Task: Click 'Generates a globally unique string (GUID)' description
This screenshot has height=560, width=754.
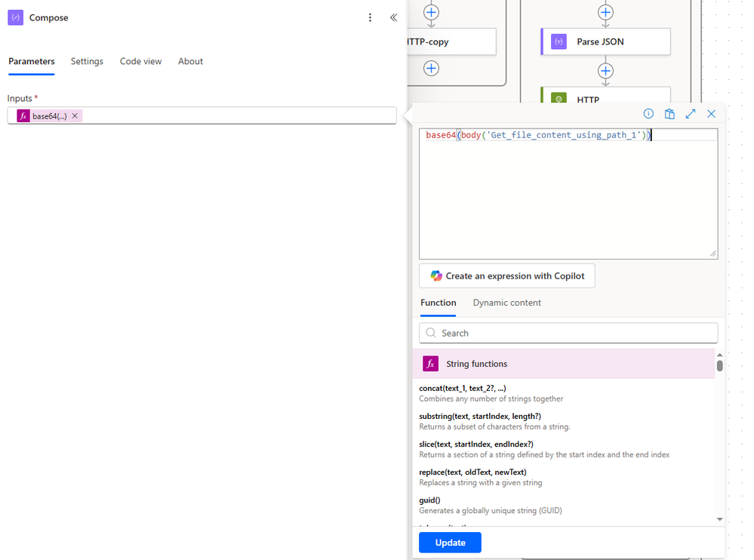Action: click(x=490, y=510)
